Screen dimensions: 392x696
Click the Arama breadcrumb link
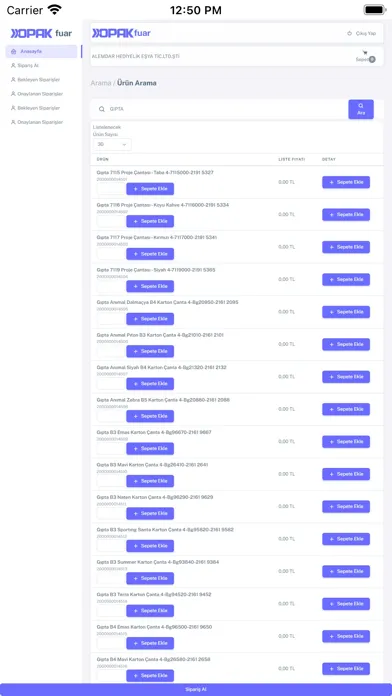click(101, 83)
